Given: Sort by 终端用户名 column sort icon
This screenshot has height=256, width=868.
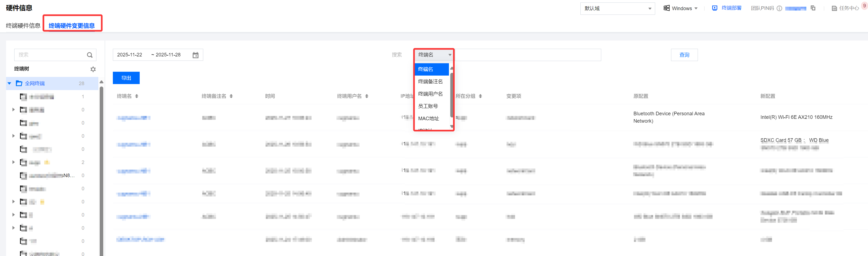Looking at the screenshot, I should (366, 96).
